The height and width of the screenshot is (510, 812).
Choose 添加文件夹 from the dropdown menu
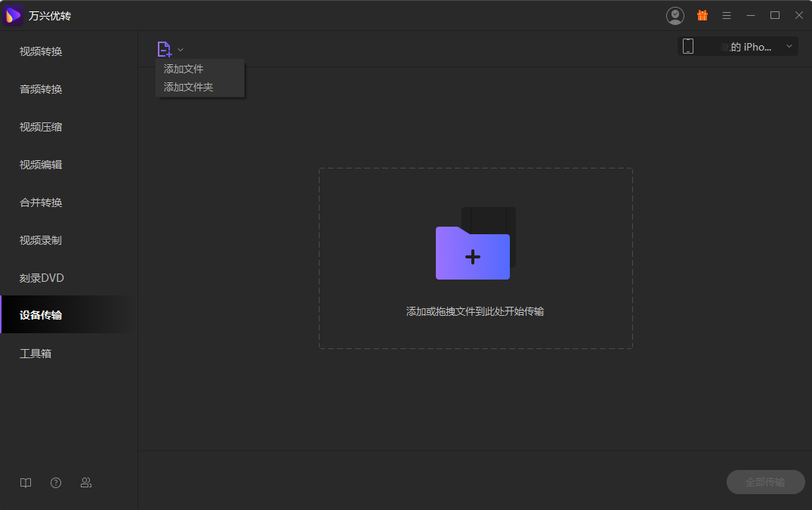click(x=189, y=87)
